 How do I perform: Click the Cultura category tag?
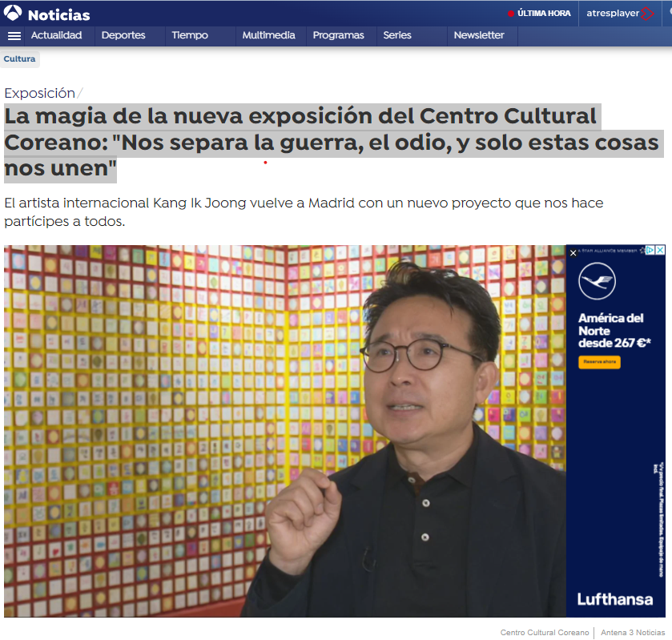tap(20, 58)
